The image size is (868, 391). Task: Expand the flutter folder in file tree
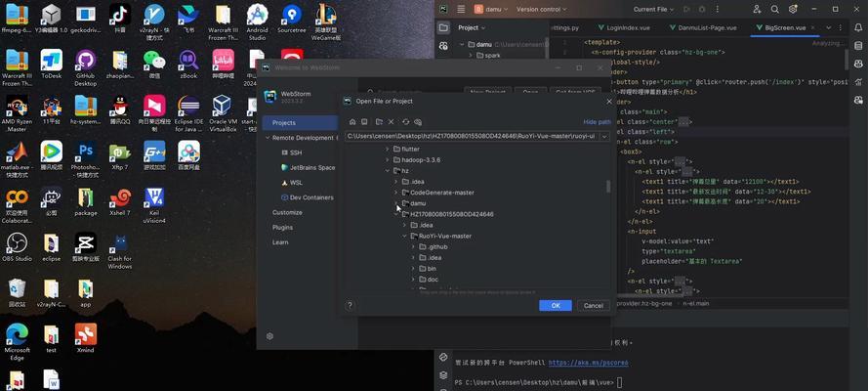387,149
